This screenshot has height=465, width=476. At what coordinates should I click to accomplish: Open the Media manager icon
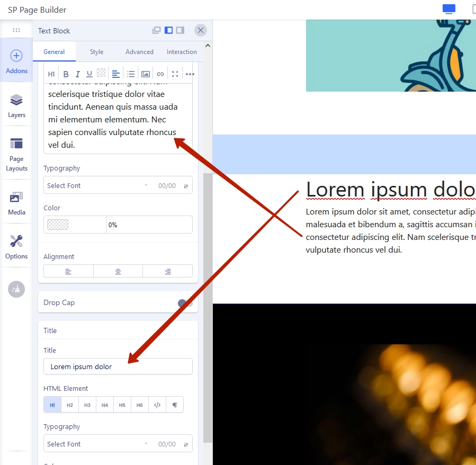pos(16,203)
